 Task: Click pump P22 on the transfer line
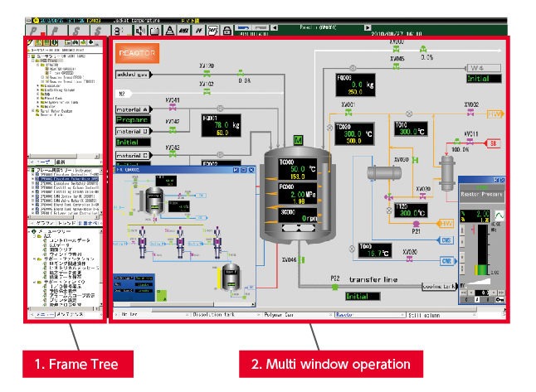[x=336, y=287]
